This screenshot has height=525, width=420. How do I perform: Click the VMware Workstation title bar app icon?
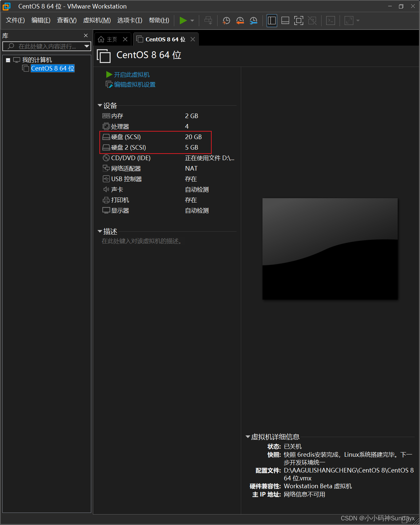click(x=7, y=6)
